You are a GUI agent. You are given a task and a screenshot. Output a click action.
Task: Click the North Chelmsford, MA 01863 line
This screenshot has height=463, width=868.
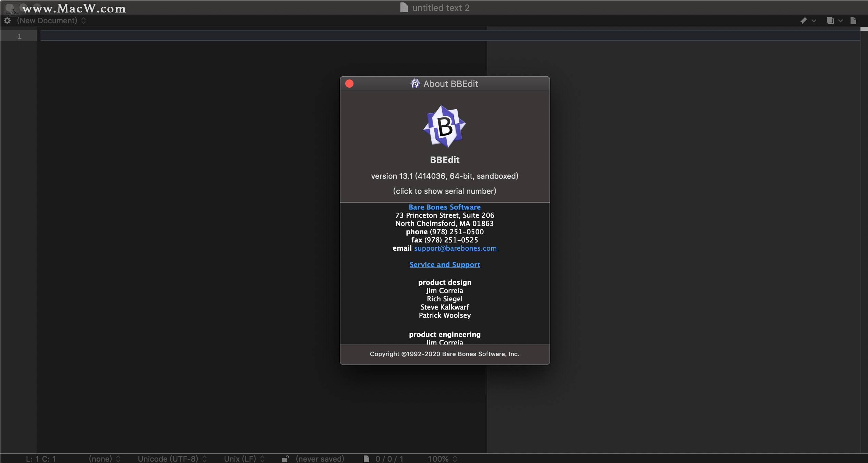click(445, 223)
